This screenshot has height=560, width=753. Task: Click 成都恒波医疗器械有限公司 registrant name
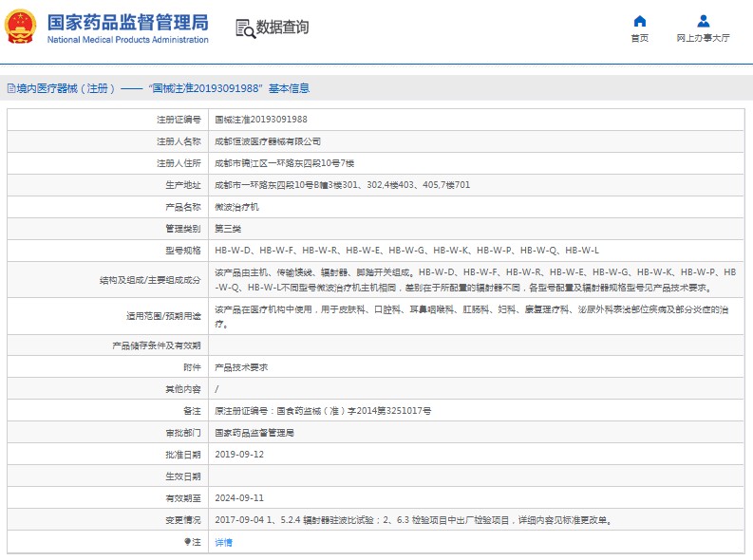click(268, 141)
